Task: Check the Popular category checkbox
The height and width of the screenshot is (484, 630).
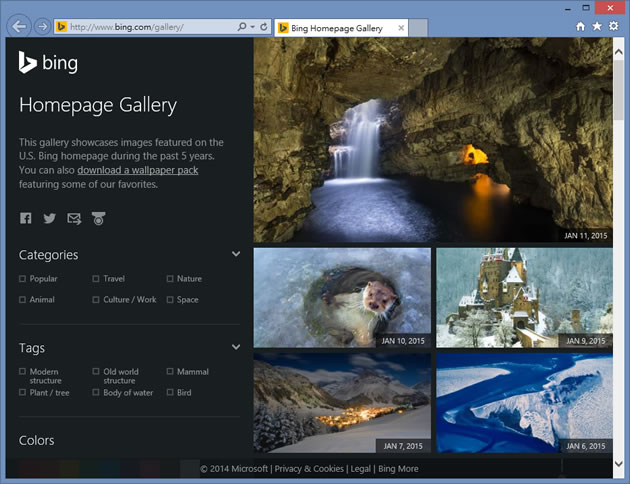Action: coord(23,279)
